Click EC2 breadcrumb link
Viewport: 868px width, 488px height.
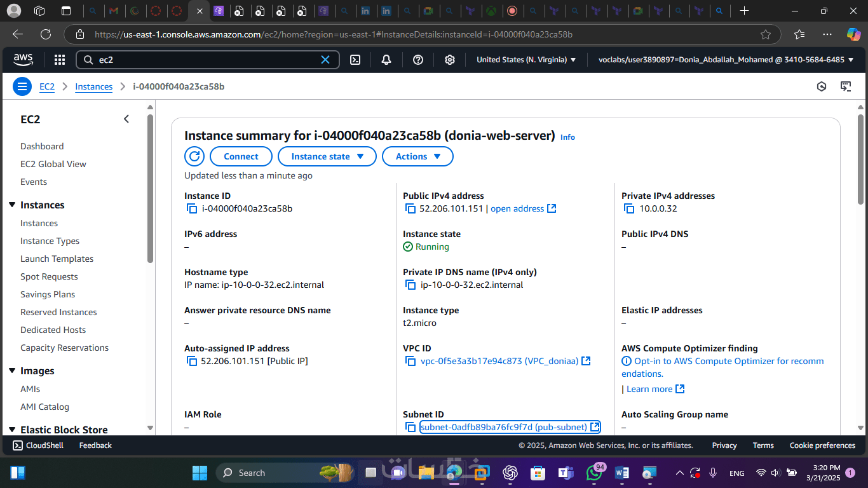tap(47, 86)
